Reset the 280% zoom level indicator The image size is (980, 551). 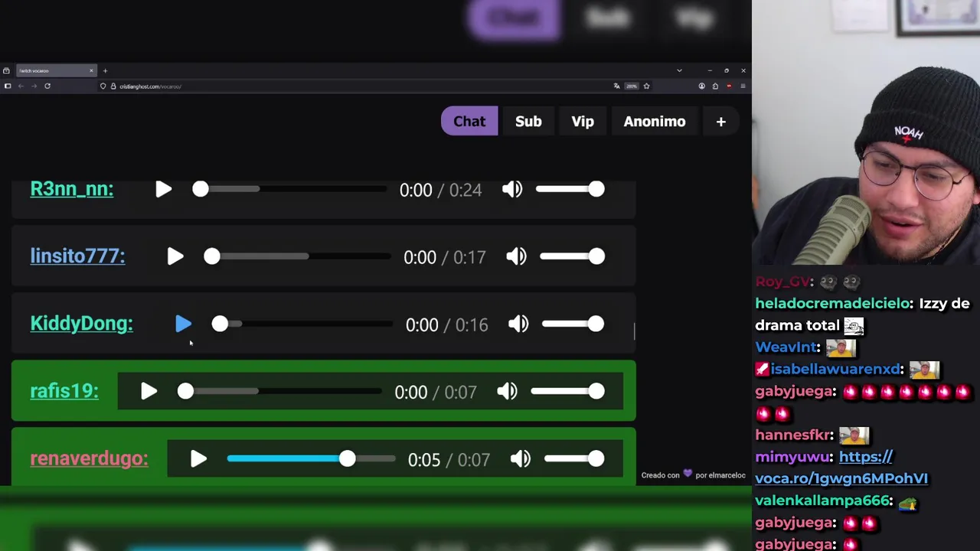tap(632, 86)
